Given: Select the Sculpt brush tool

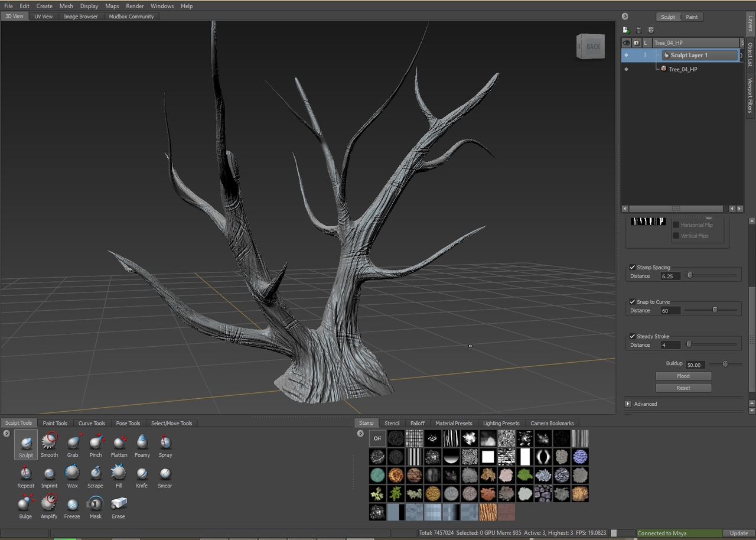Looking at the screenshot, I should tap(26, 445).
